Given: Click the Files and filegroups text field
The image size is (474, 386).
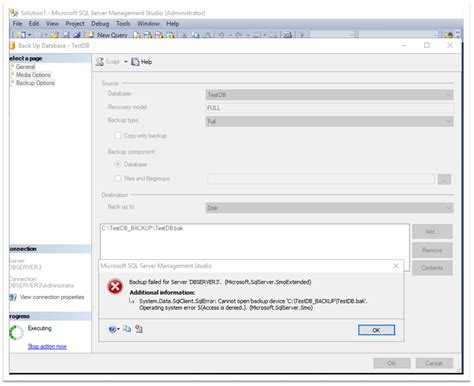Looking at the screenshot, I should (x=321, y=179).
